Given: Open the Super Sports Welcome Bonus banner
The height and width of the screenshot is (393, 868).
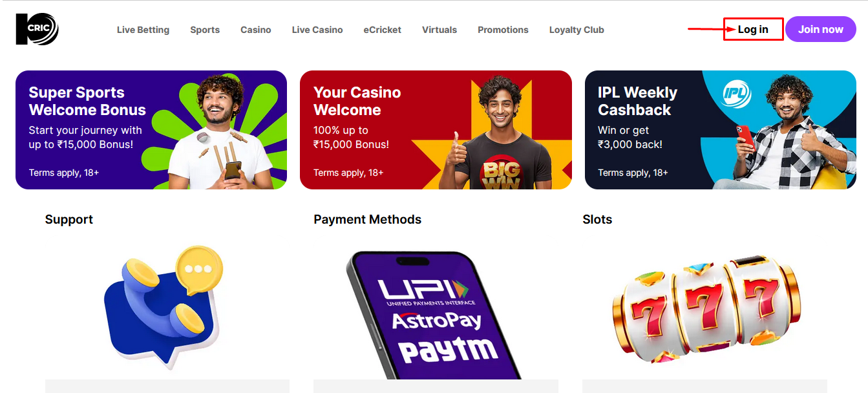Looking at the screenshot, I should tap(151, 130).
